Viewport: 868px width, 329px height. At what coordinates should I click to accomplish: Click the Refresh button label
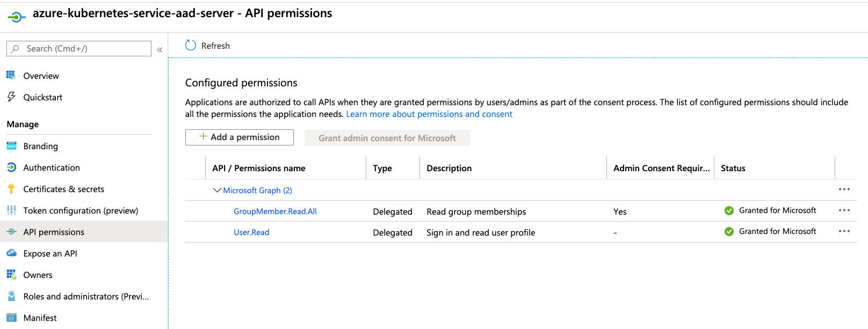215,46
